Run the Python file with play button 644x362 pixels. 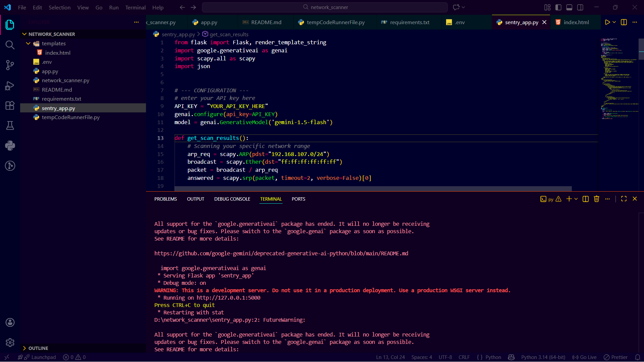pos(607,22)
